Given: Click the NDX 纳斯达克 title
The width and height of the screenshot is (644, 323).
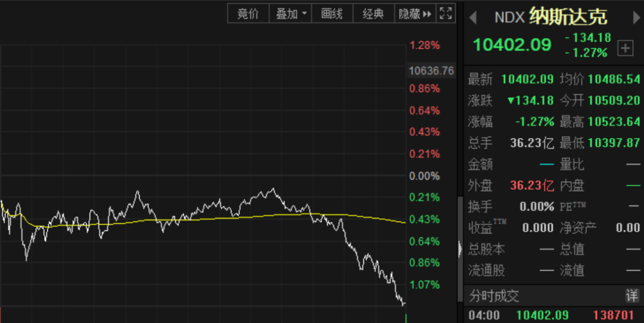Looking at the screenshot, I should pos(550,17).
